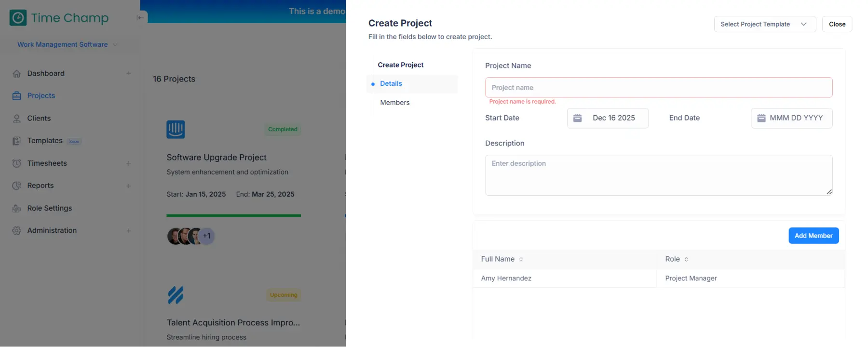Click the Close button
This screenshot has height=347, width=868.
(x=837, y=24)
